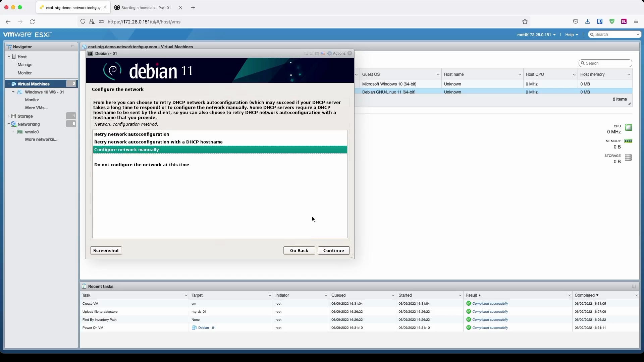Reload the ESXi page
Viewport: 644px width, 362px height.
(32, 22)
